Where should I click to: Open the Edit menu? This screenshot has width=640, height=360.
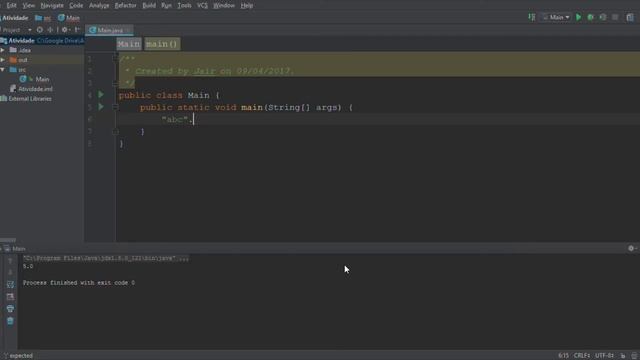(x=11, y=6)
